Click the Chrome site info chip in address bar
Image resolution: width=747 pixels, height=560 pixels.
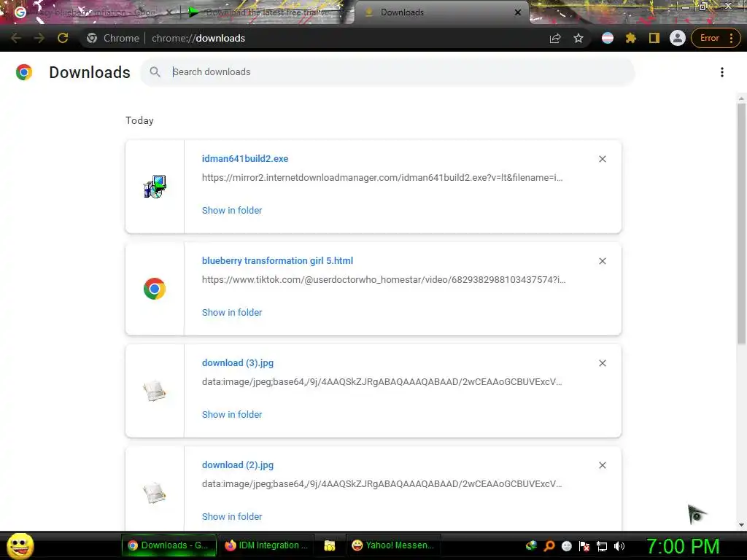click(x=113, y=38)
